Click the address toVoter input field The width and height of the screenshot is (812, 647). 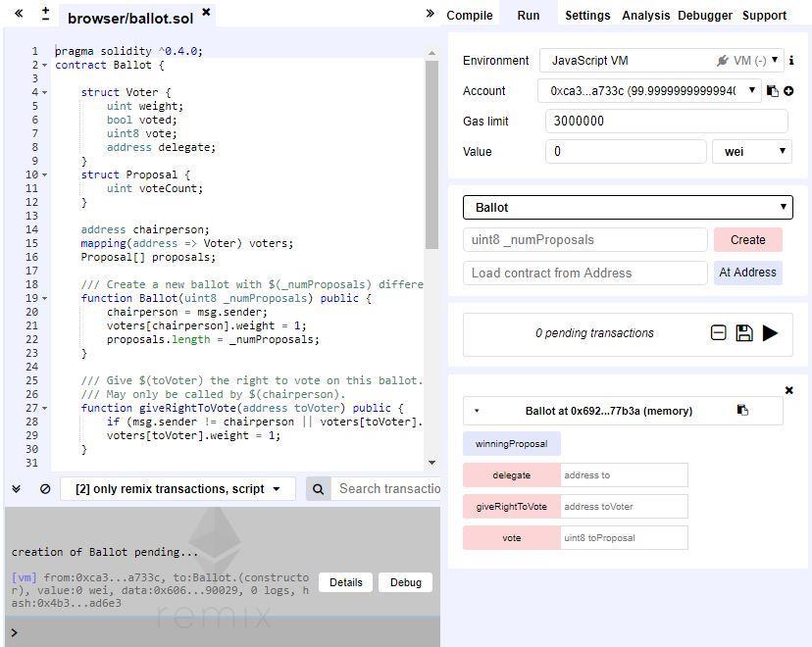624,507
